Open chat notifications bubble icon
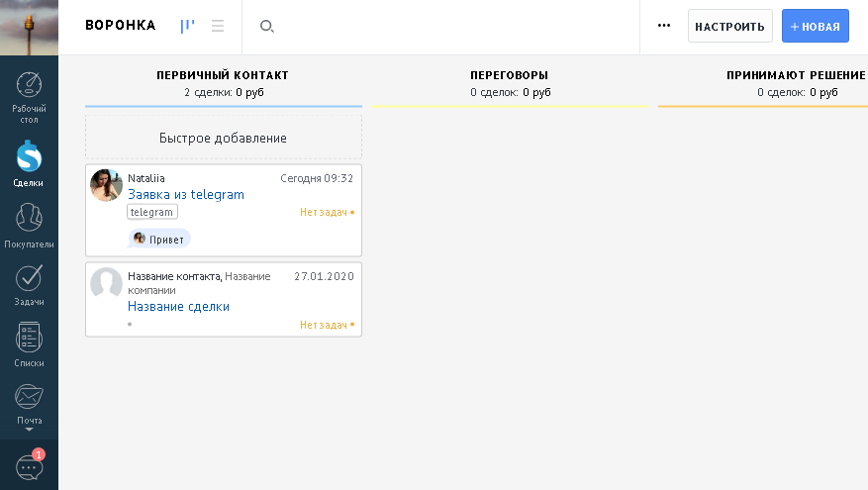Screen dimensions: 868x490 pos(29,465)
